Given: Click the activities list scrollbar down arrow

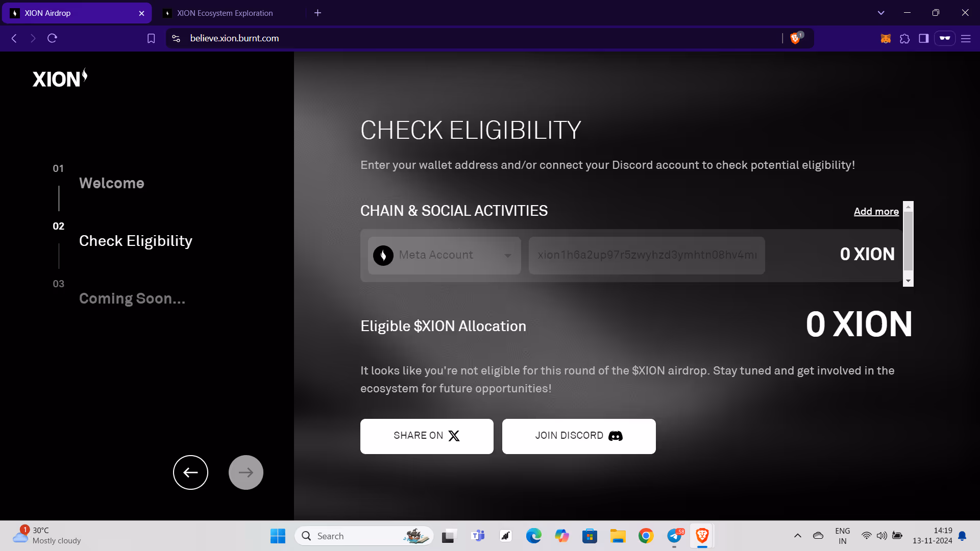Looking at the screenshot, I should (908, 281).
